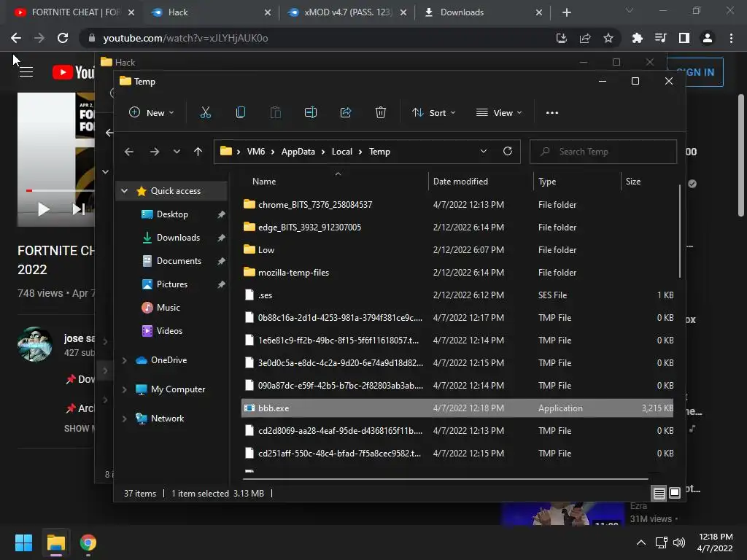Open Chrome three-dot menu
This screenshot has width=747, height=560.
pos(731,38)
